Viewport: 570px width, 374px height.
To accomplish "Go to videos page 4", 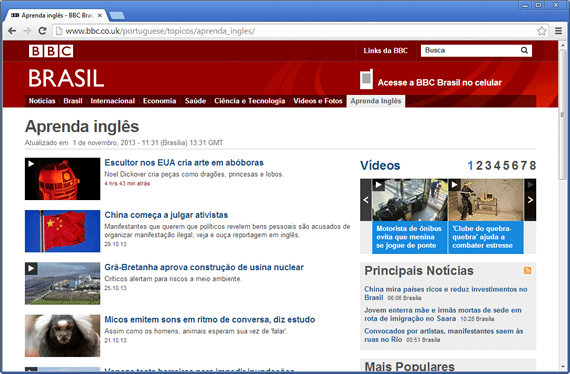I will coord(497,166).
